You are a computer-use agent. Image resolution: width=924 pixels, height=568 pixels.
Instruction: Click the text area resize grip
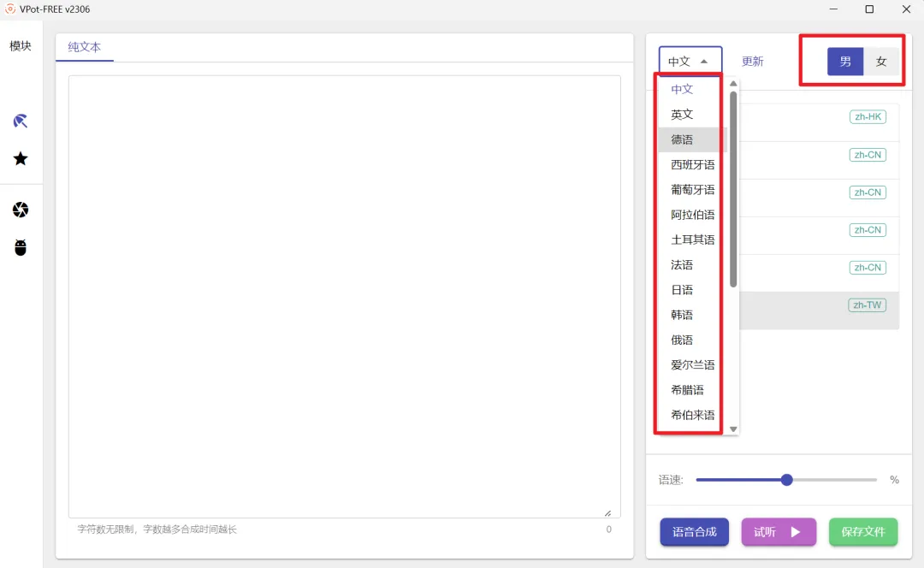pos(607,513)
